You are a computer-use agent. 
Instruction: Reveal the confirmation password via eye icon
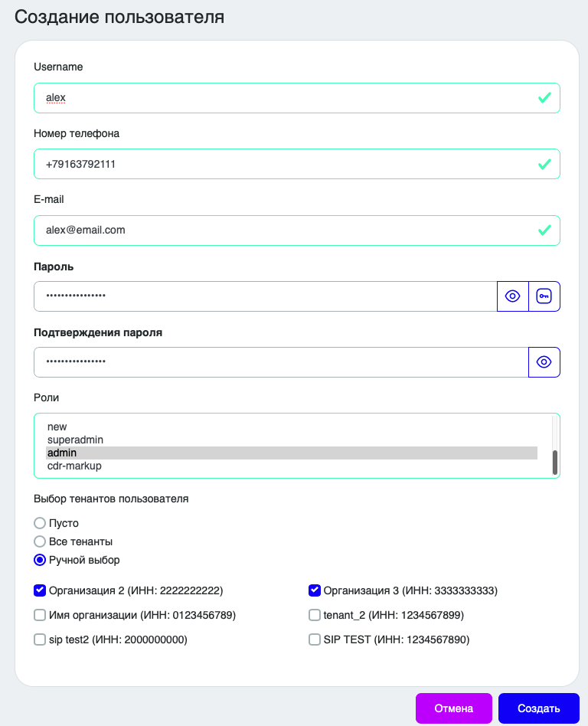coord(544,362)
